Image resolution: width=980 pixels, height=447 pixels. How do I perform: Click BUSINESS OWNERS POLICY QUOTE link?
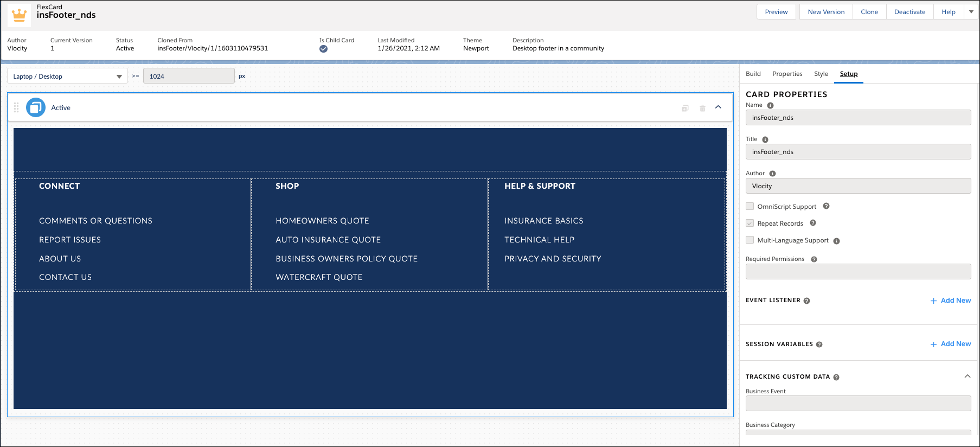pyautogui.click(x=347, y=259)
